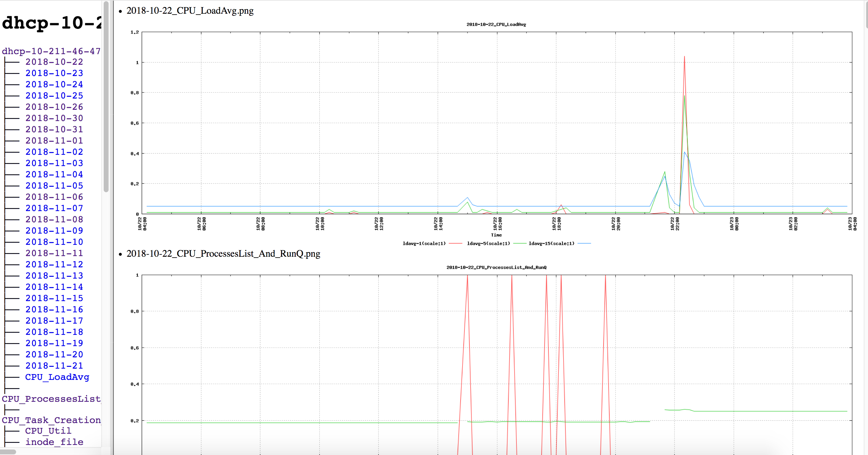The height and width of the screenshot is (455, 868).
Task: Open the 2018-11-21 date link
Action: click(54, 366)
